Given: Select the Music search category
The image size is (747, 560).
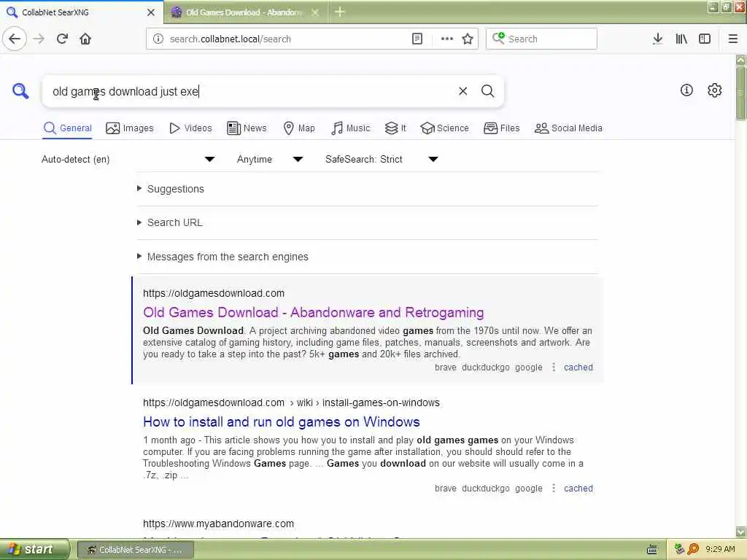Looking at the screenshot, I should (x=351, y=128).
